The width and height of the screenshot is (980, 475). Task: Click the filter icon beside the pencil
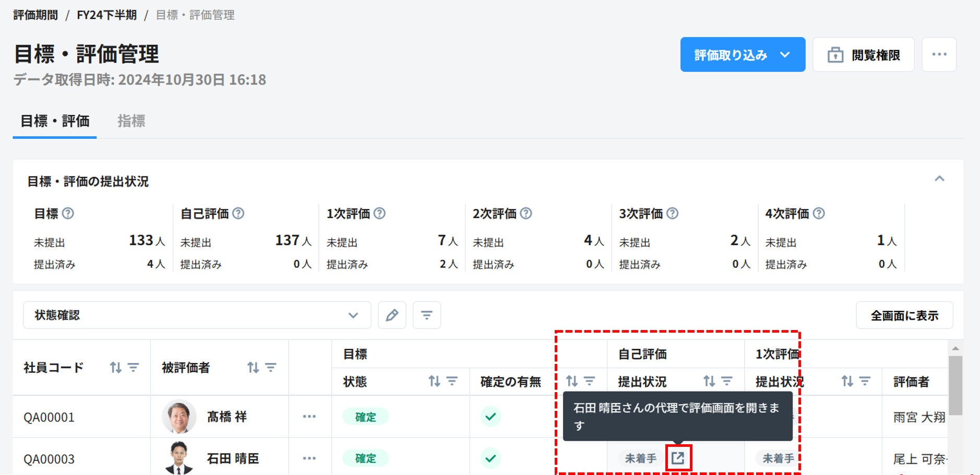426,315
